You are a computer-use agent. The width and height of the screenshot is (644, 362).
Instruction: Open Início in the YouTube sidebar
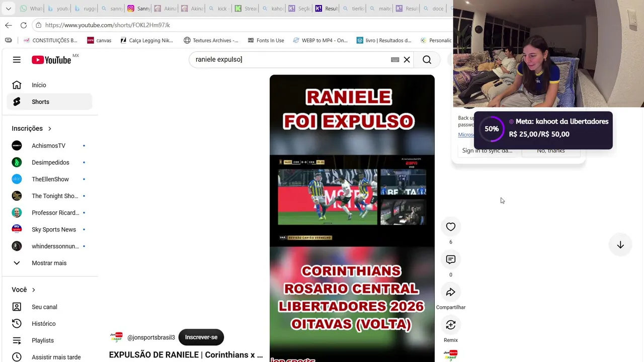pyautogui.click(x=49, y=85)
